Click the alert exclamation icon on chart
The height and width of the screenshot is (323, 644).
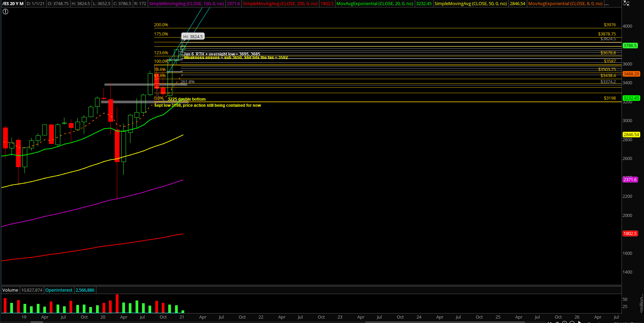tap(5, 12)
